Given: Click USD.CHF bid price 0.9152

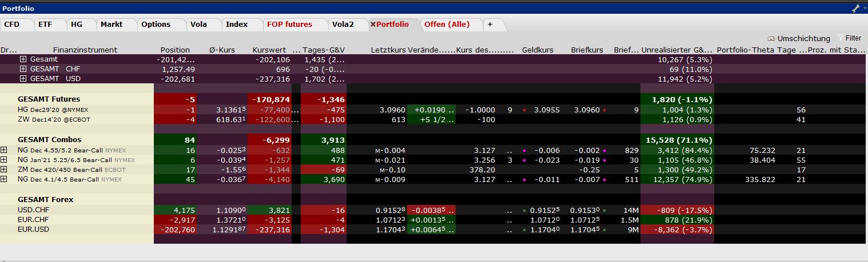Looking at the screenshot, I should point(545,210).
